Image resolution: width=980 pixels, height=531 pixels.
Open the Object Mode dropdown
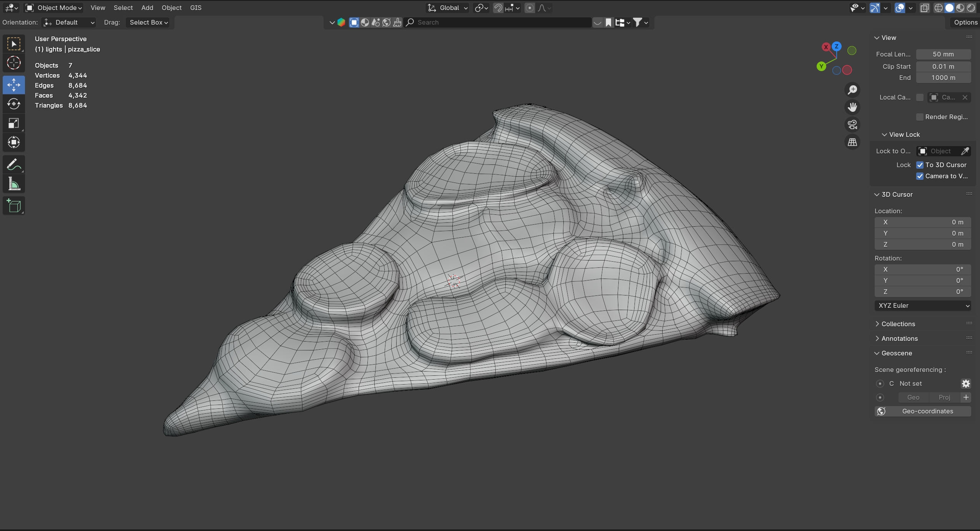[x=54, y=8]
